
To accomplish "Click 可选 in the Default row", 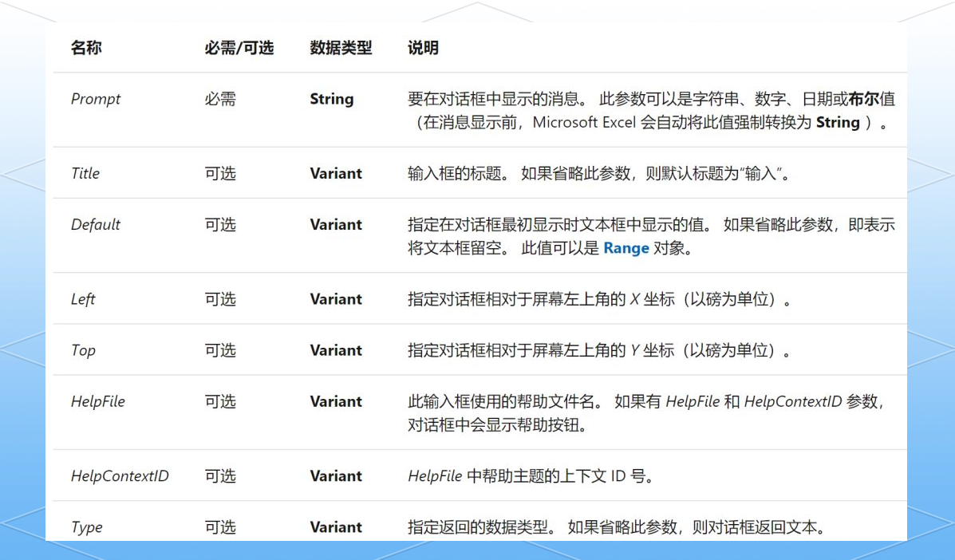I will 220,225.
